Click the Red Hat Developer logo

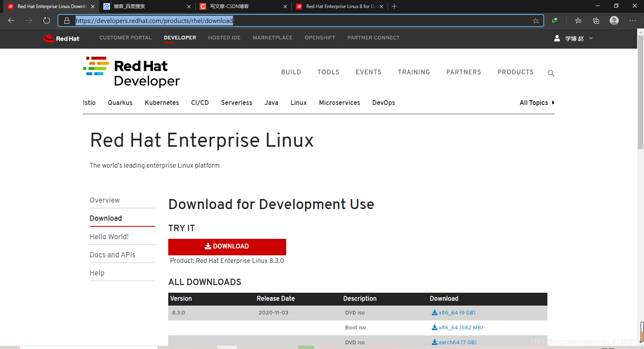click(132, 72)
